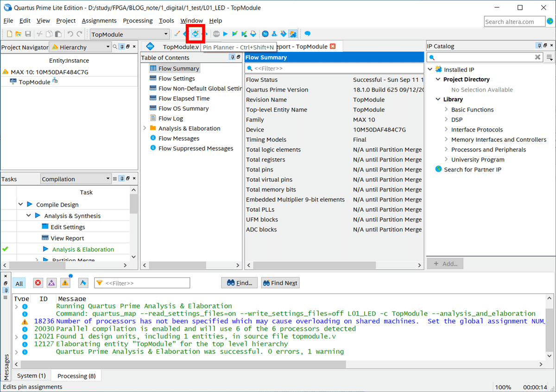Create a new file from the toolbar

(9, 34)
